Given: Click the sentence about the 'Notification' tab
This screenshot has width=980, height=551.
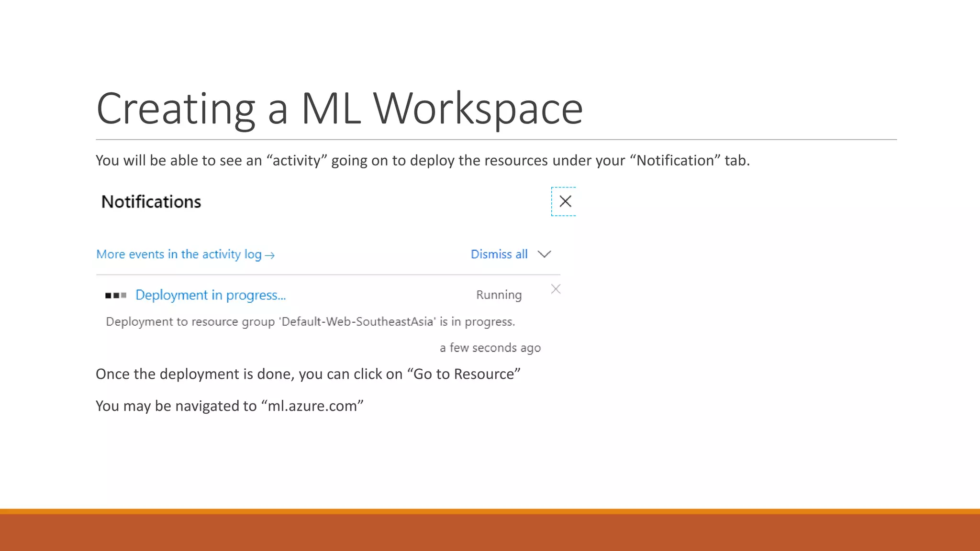Looking at the screenshot, I should pyautogui.click(x=423, y=161).
